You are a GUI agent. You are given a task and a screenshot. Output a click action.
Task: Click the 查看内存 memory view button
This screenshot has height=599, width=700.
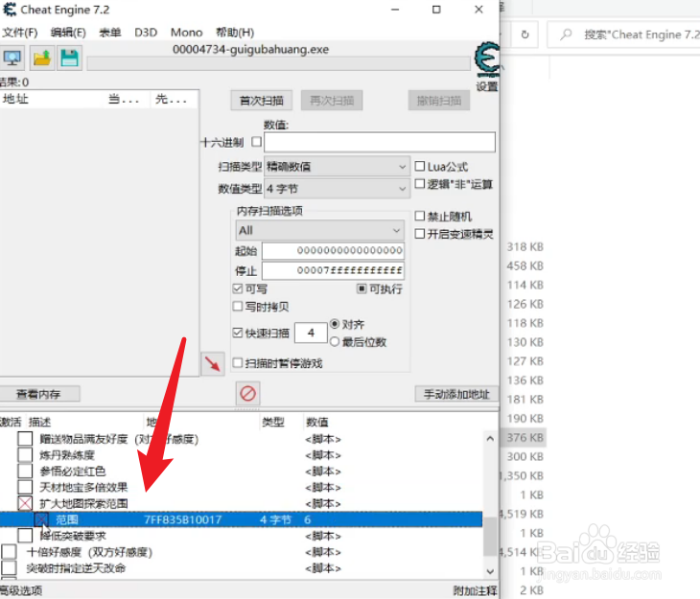click(39, 394)
